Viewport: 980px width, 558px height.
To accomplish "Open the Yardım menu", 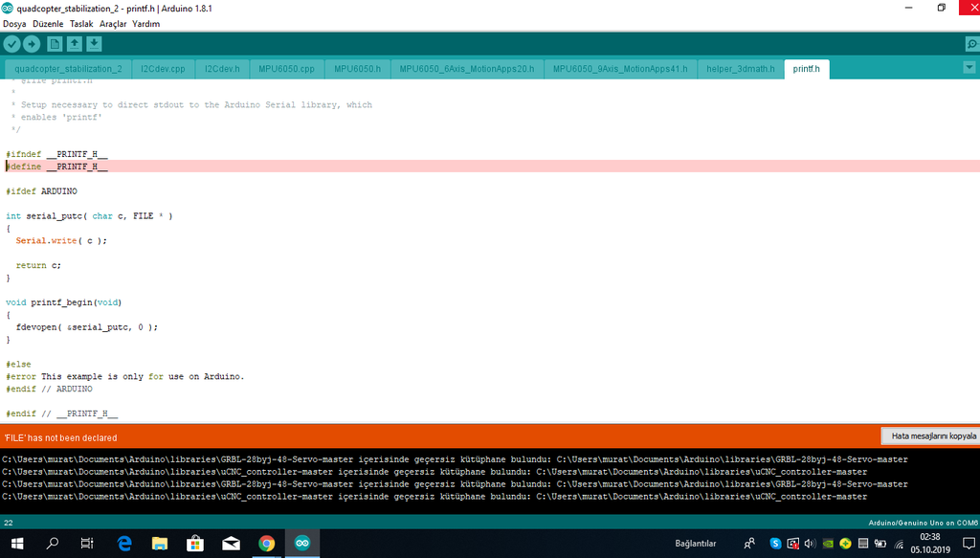I will (x=146, y=24).
